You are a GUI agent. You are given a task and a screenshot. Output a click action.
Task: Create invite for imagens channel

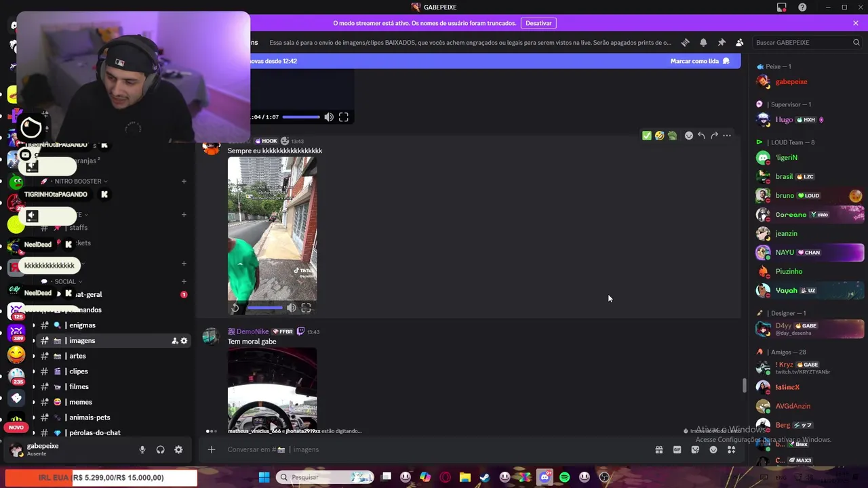click(174, 341)
